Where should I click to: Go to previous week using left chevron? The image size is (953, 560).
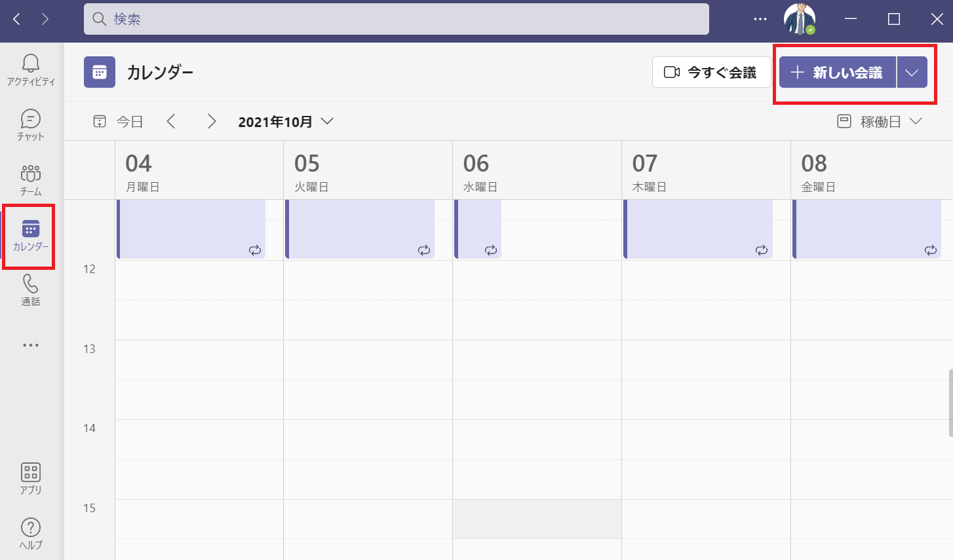coord(171,122)
